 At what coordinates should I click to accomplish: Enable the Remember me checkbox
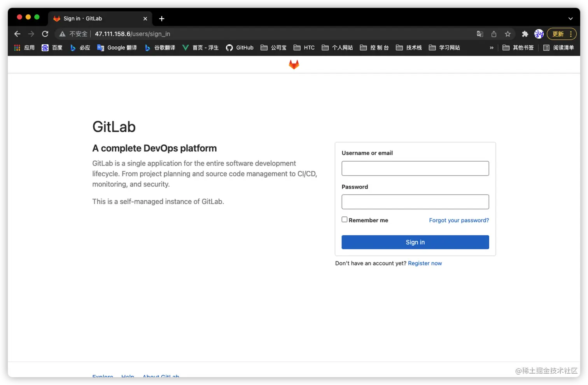click(345, 220)
